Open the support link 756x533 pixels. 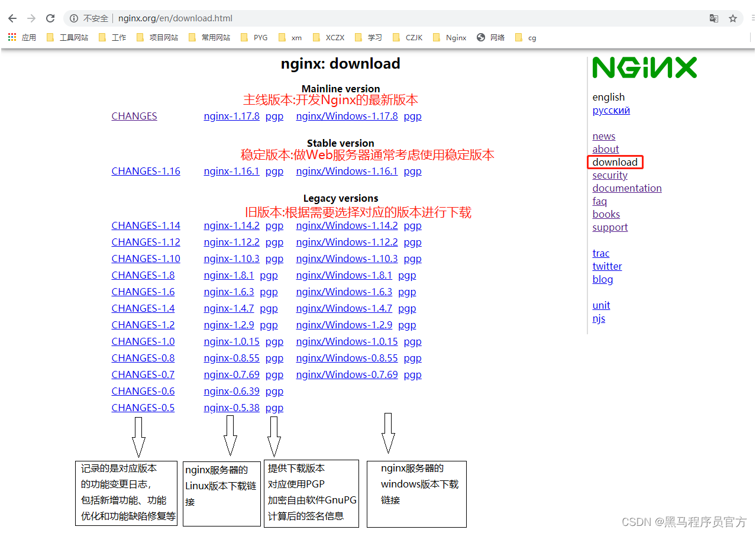(x=610, y=227)
